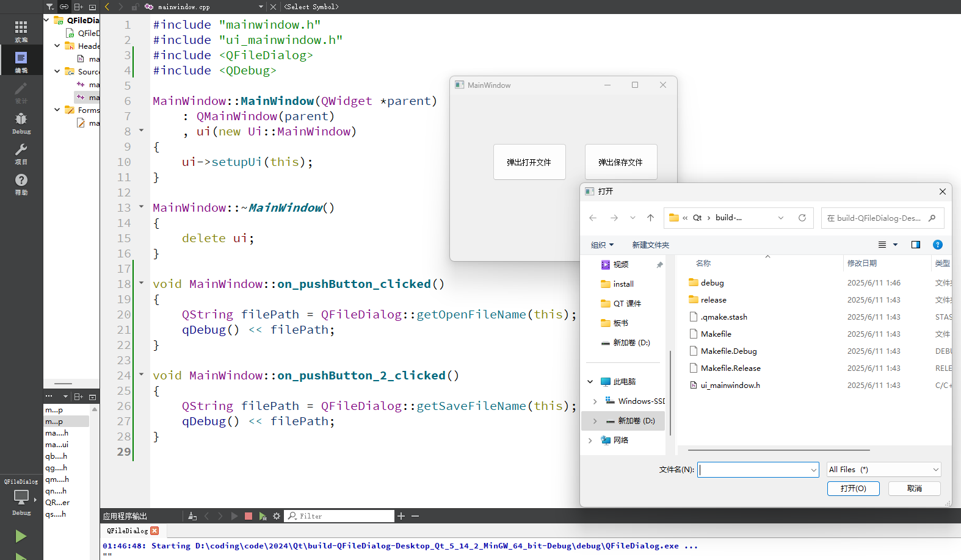
Task: Open view options dropdown in Open dialog
Action: [896, 245]
